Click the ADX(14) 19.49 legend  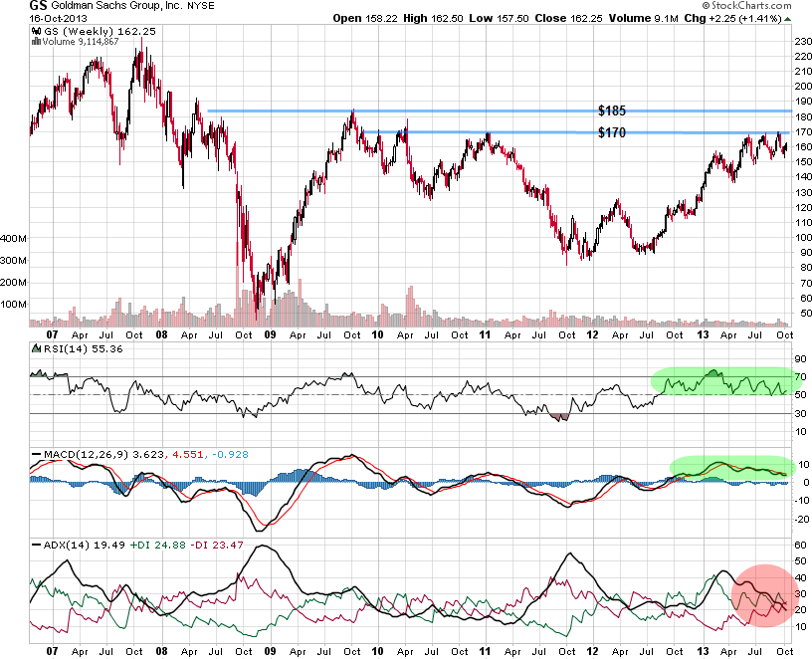[85, 546]
